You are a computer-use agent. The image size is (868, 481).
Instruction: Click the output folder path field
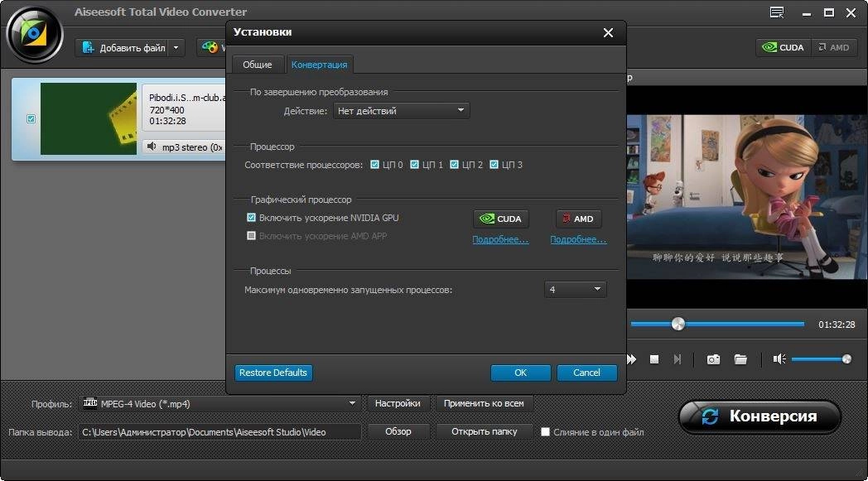click(x=220, y=431)
